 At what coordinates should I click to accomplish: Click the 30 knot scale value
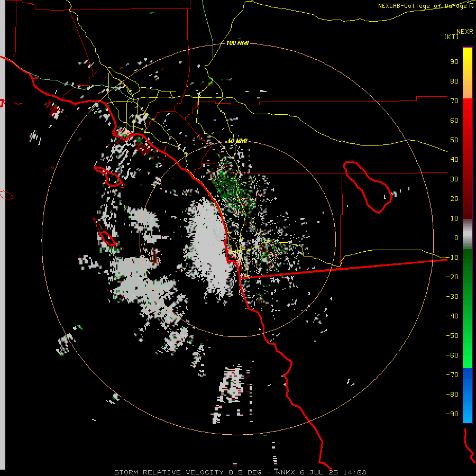(x=454, y=179)
